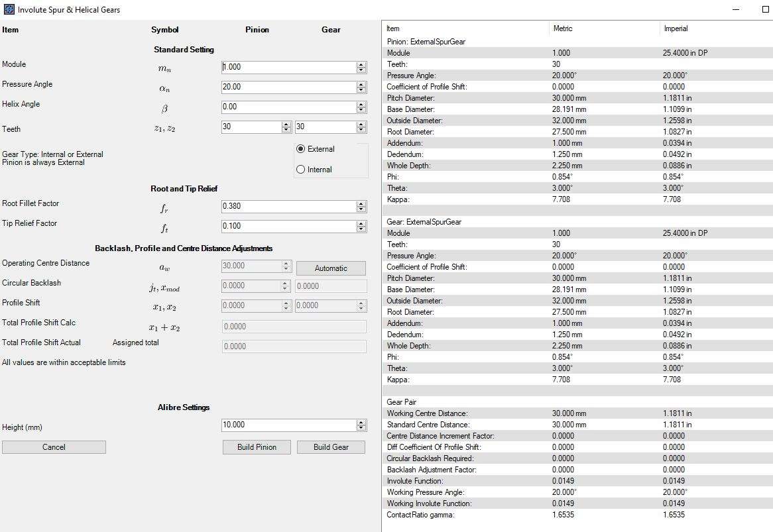Image resolution: width=773 pixels, height=532 pixels.
Task: Select the 'Working Involute Function:' row
Action: [578, 504]
